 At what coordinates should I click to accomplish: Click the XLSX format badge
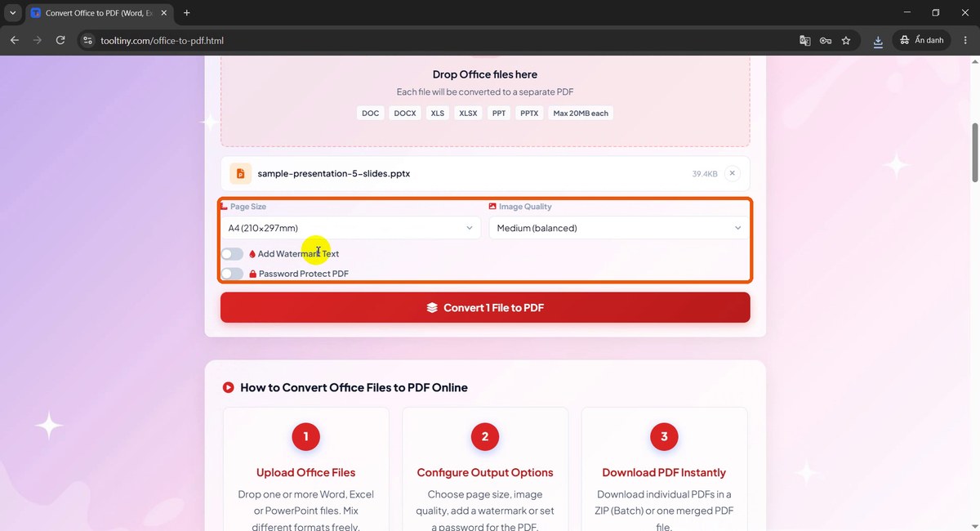pyautogui.click(x=468, y=114)
